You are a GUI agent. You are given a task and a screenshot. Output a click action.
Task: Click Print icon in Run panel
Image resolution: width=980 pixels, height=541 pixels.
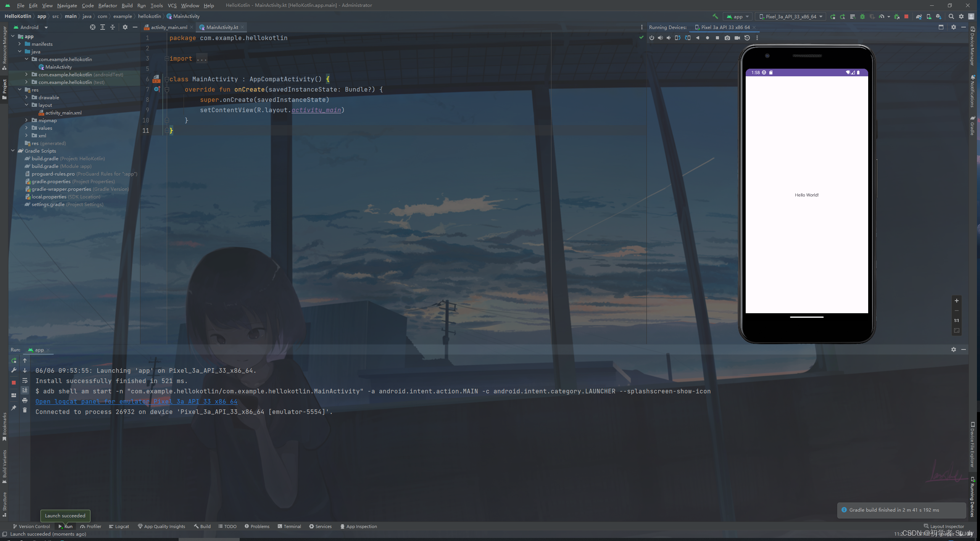tap(25, 400)
